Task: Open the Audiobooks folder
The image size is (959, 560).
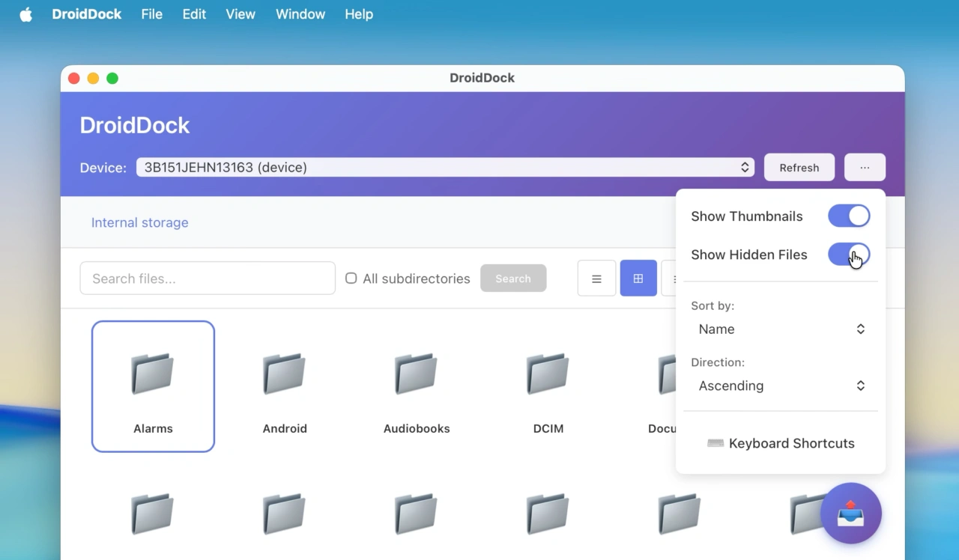Action: [x=417, y=386]
